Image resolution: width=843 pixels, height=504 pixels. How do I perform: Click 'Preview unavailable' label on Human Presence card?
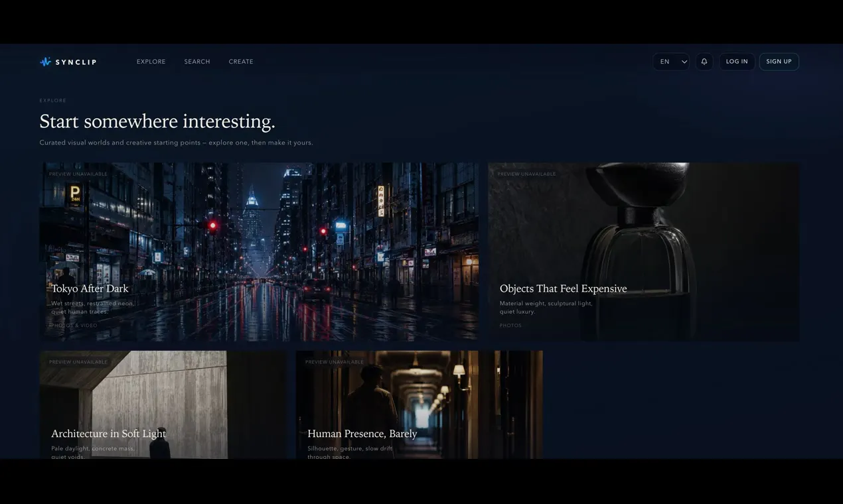(335, 362)
